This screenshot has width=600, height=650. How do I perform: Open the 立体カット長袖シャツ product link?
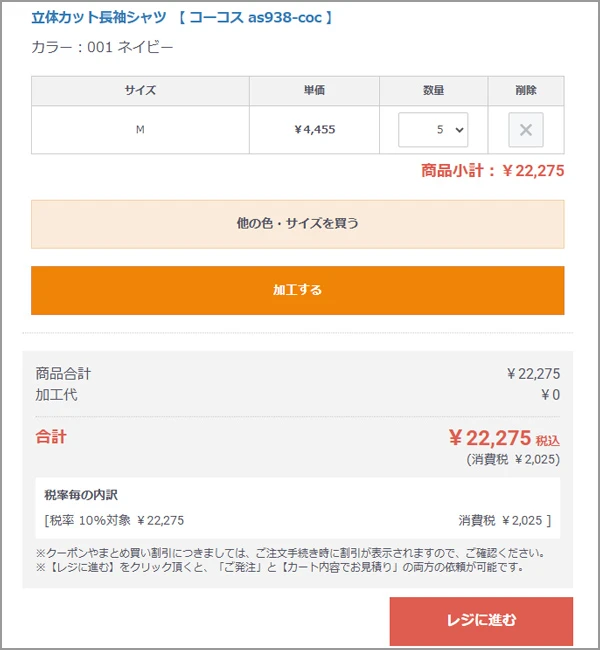point(182,17)
